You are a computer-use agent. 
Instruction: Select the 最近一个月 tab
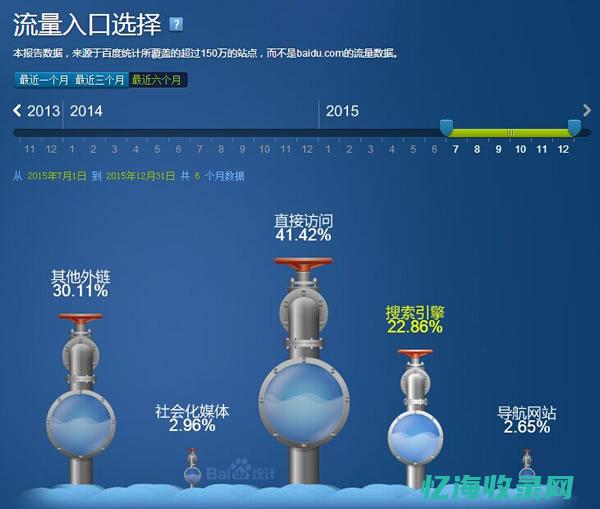click(x=44, y=80)
